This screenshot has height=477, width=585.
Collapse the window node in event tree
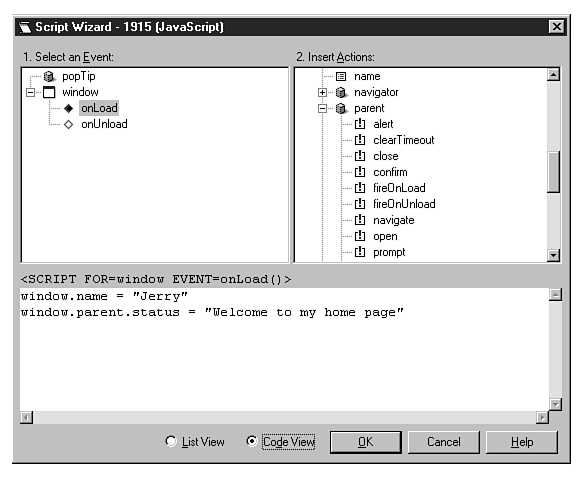pos(31,92)
